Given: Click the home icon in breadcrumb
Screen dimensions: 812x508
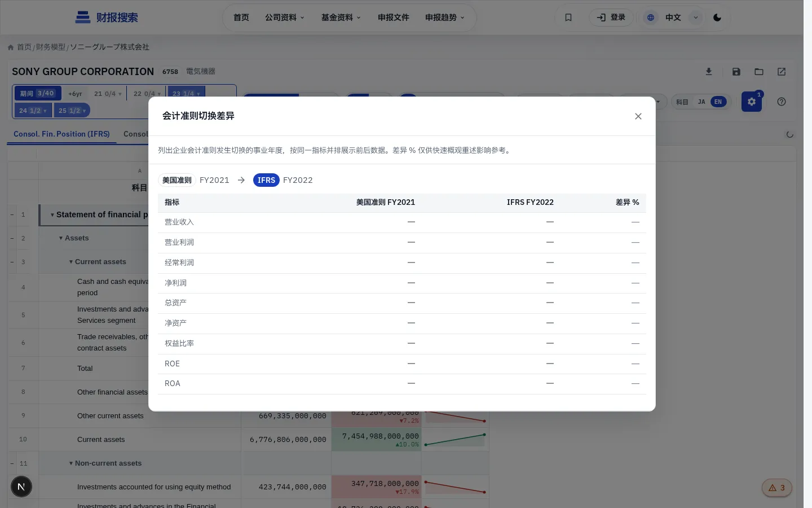Looking at the screenshot, I should point(11,47).
